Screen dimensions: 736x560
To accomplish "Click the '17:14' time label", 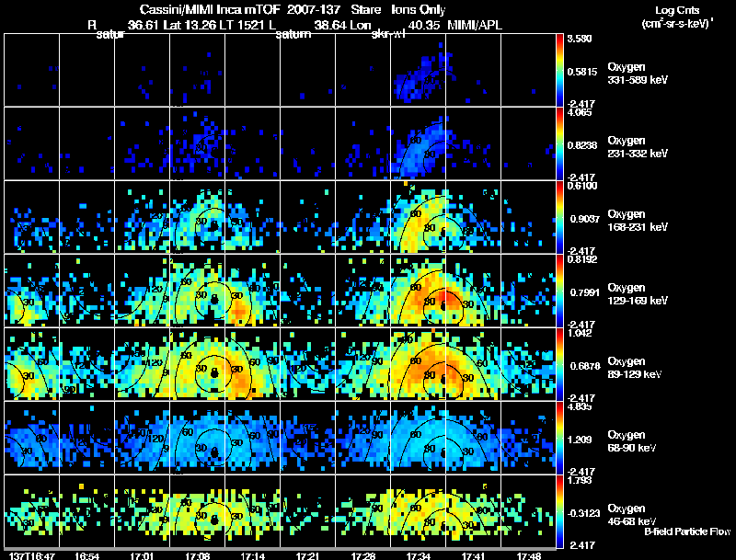I will tap(252, 555).
